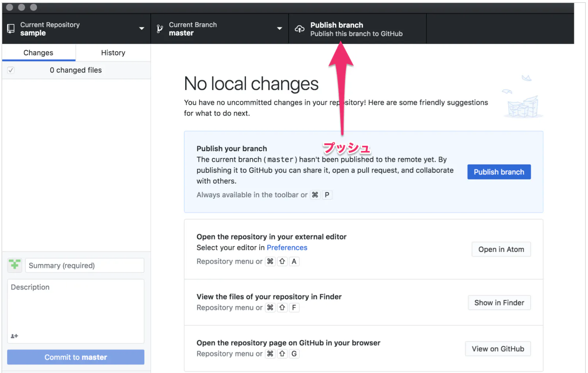
Task: Click the Summary (required) input field
Action: pos(85,265)
